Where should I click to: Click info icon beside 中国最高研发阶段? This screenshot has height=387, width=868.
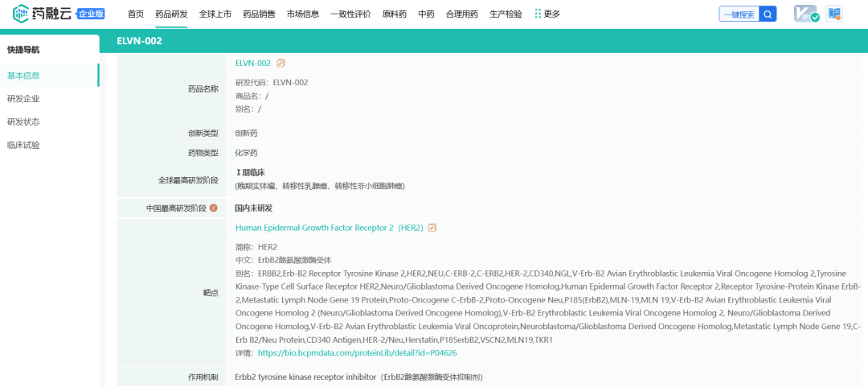214,208
